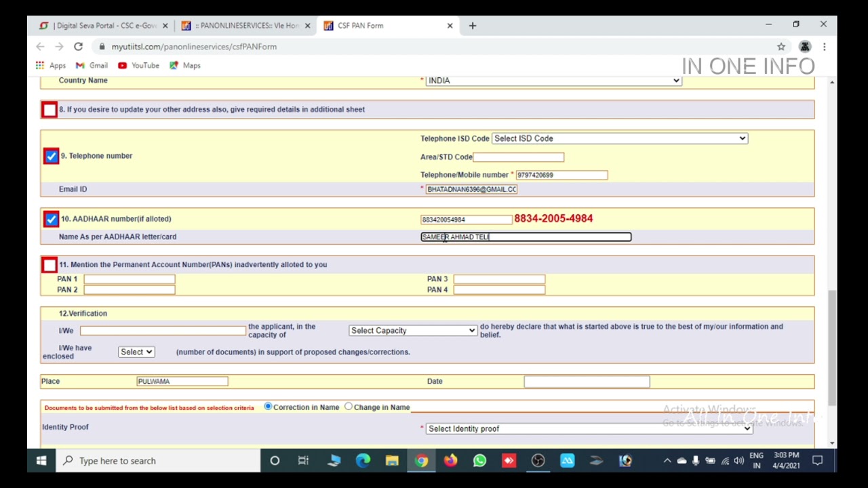868x488 pixels.
Task: Click the I/We applicant name field
Action: tap(163, 331)
